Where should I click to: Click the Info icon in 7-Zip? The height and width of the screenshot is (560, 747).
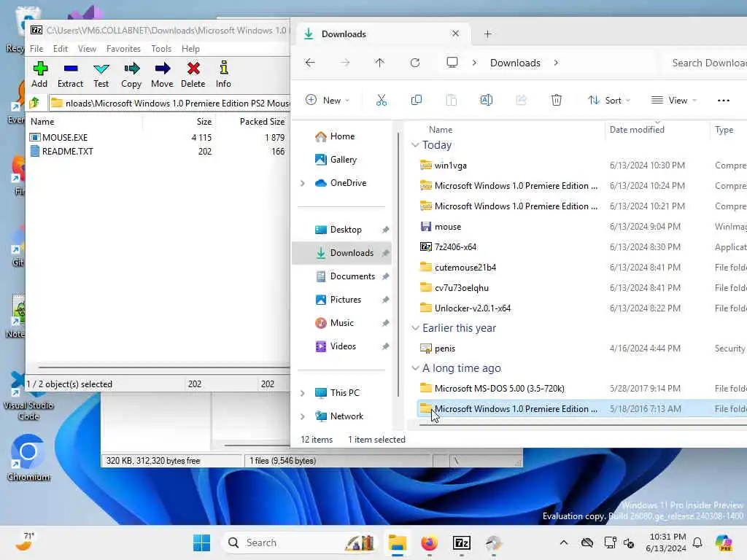tap(223, 74)
